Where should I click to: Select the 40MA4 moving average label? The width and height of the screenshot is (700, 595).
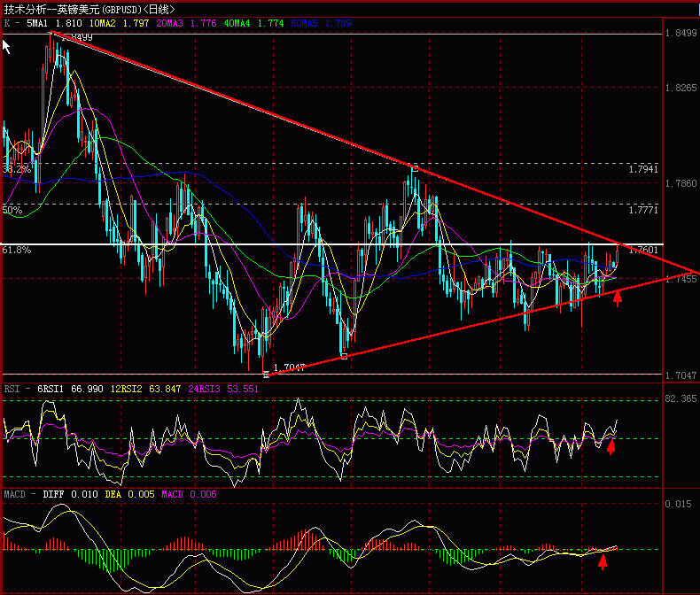pos(237,23)
